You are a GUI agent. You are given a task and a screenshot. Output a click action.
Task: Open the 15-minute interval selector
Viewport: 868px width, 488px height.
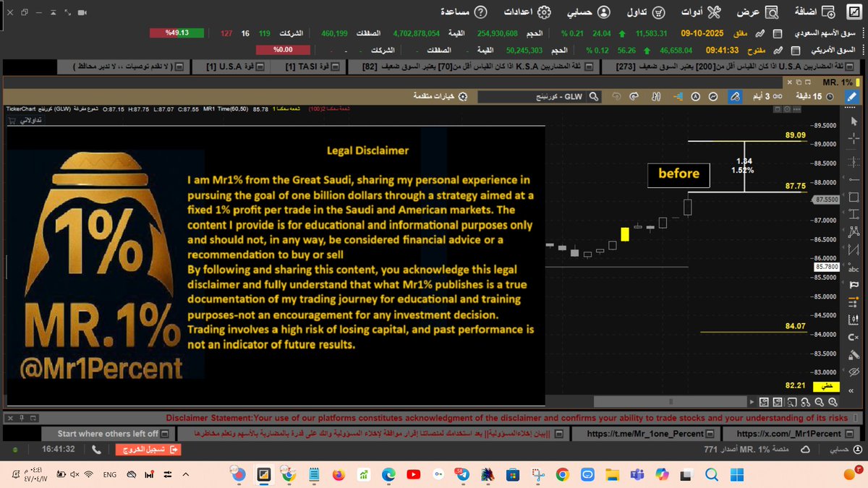(816, 96)
